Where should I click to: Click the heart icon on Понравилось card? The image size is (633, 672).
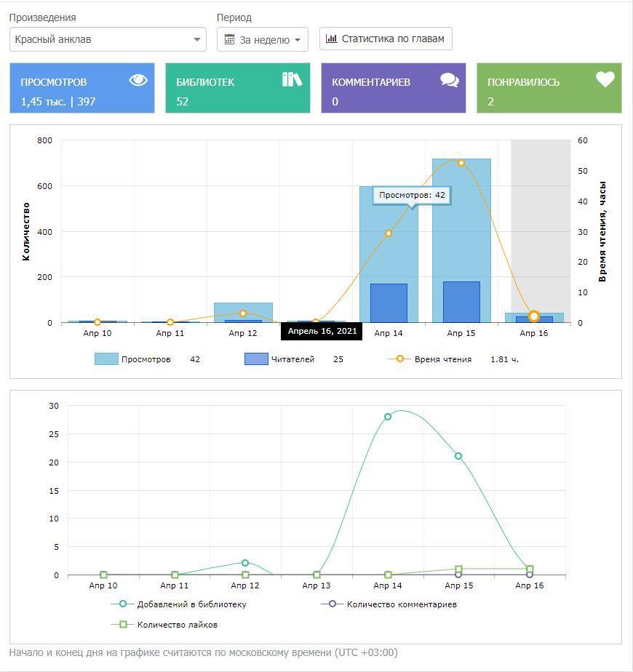pyautogui.click(x=605, y=79)
